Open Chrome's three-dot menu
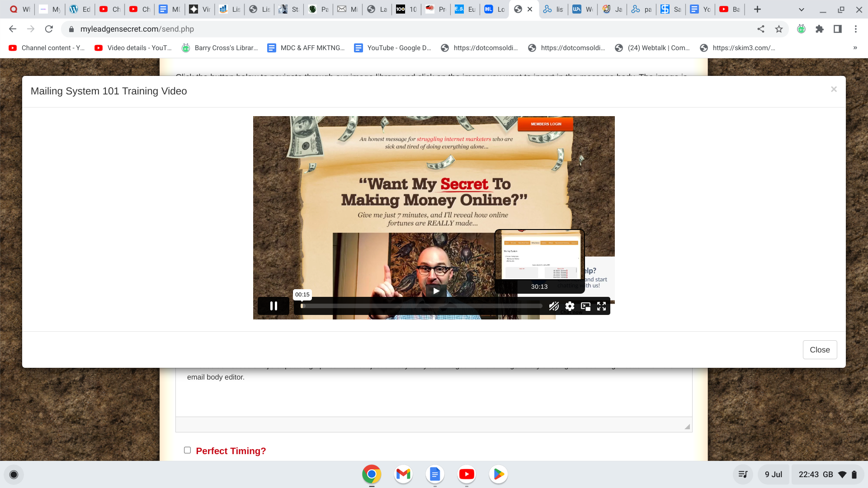This screenshot has height=488, width=868. click(855, 28)
